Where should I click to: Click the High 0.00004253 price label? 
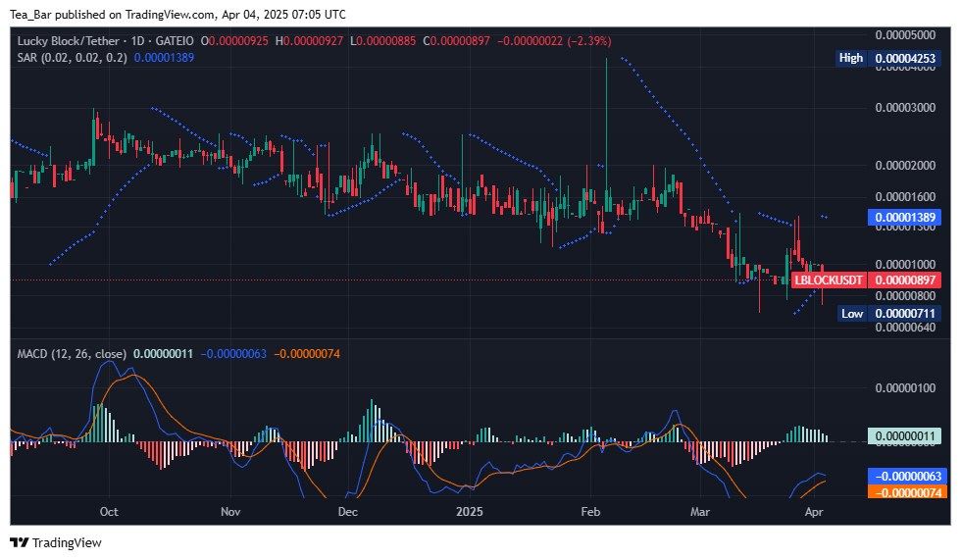tap(888, 58)
